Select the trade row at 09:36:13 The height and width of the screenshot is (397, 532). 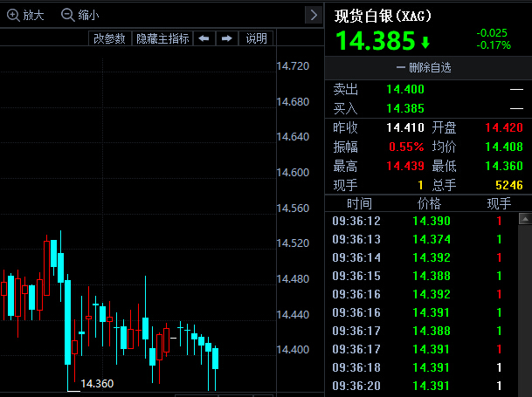coord(421,239)
